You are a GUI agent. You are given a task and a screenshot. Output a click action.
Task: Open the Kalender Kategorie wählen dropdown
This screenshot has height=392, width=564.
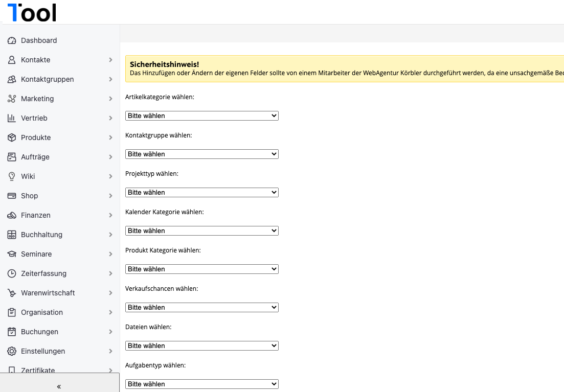pos(201,231)
